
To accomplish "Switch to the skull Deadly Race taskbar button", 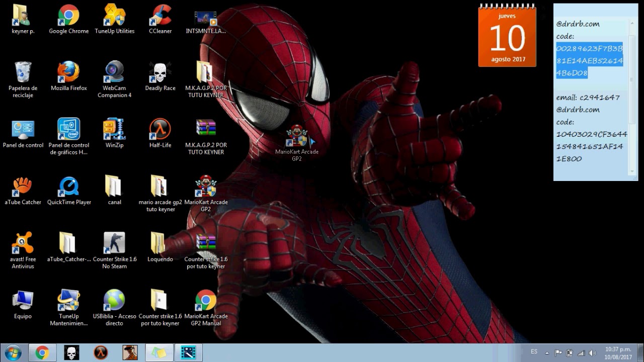I will [x=71, y=352].
